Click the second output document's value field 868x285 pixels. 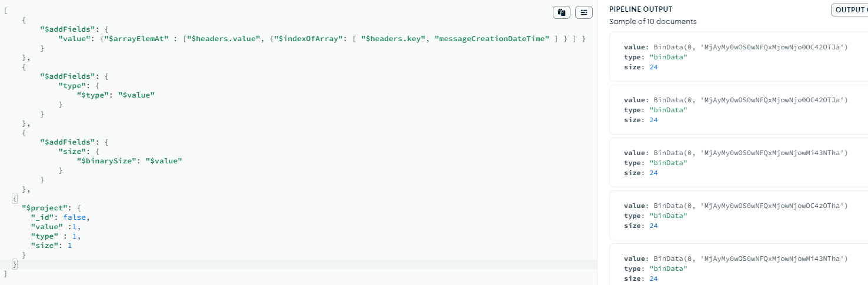(736, 100)
